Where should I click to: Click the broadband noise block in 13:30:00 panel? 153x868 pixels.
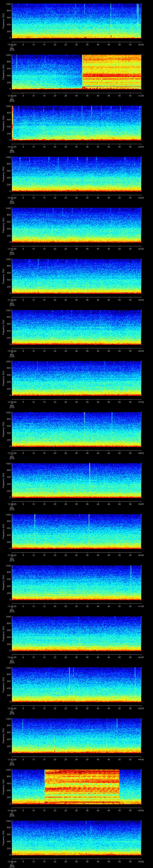pyautogui.click(x=112, y=72)
